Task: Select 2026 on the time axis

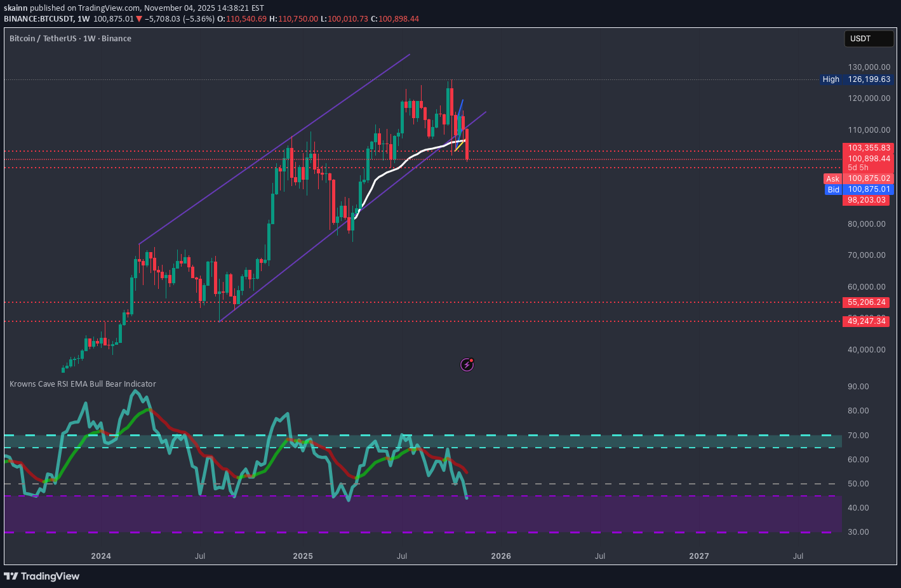Action: pos(501,556)
